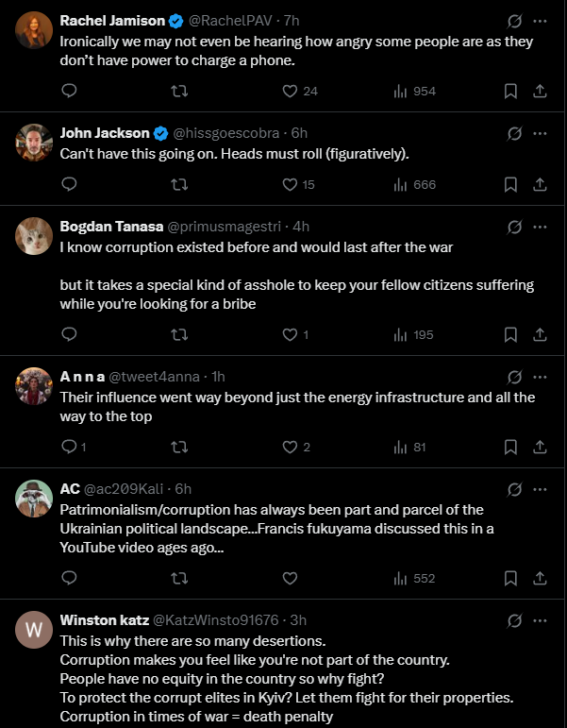Image resolution: width=567 pixels, height=728 pixels.
Task: Open the 4h timestamp on Bogdan's tweet
Action: click(301, 227)
